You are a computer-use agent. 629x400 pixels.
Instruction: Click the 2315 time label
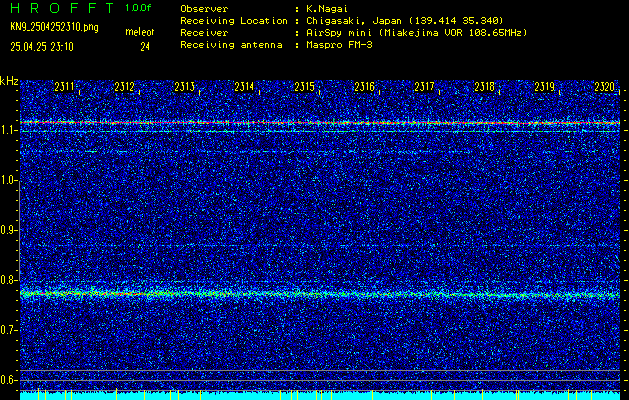304,87
